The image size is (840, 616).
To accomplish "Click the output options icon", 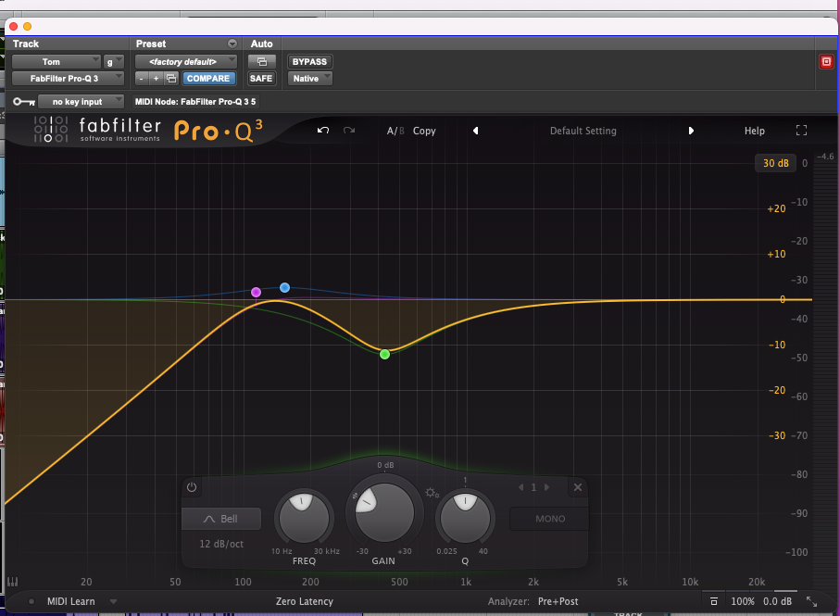I will pos(713,601).
